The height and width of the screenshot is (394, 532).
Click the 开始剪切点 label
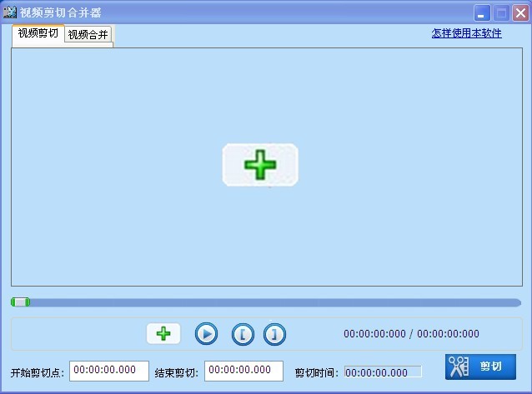(x=38, y=373)
